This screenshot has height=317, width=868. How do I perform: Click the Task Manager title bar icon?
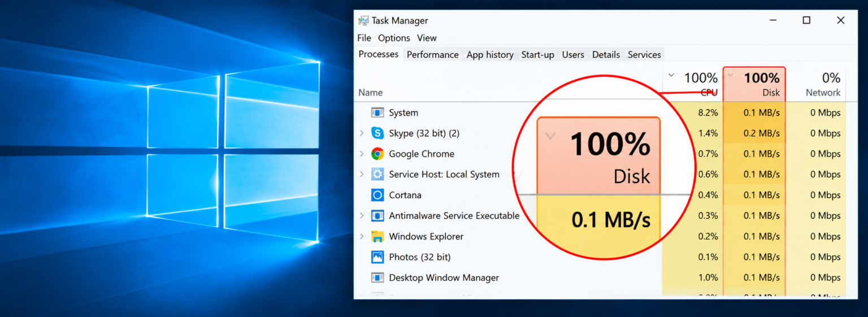pos(363,20)
